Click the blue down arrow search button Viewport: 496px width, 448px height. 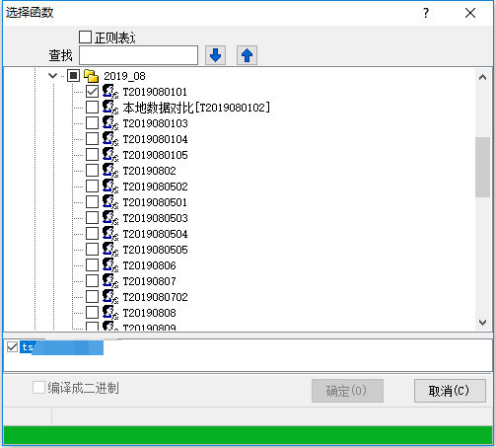coord(215,55)
